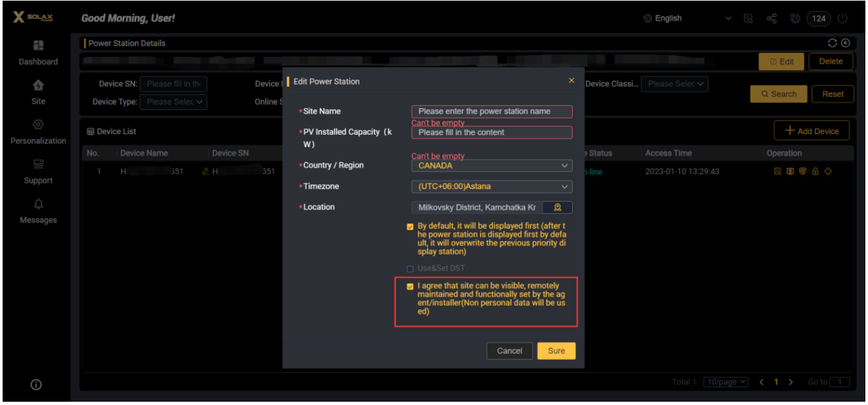This screenshot has width=868, height=405.
Task: Expand the Country / Region dropdown
Action: point(492,166)
